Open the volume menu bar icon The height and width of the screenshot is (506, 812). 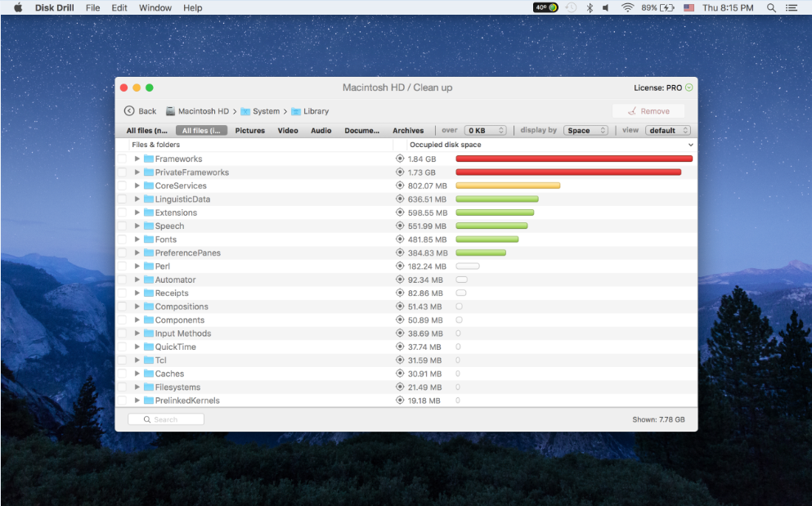[x=605, y=8]
